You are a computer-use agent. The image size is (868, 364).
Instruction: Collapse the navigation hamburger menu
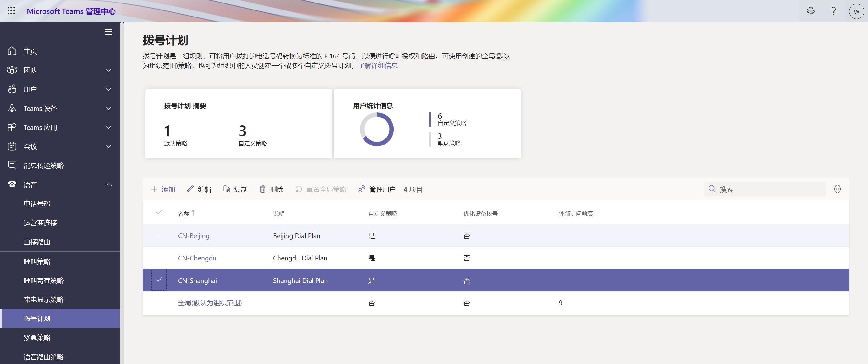[x=108, y=32]
